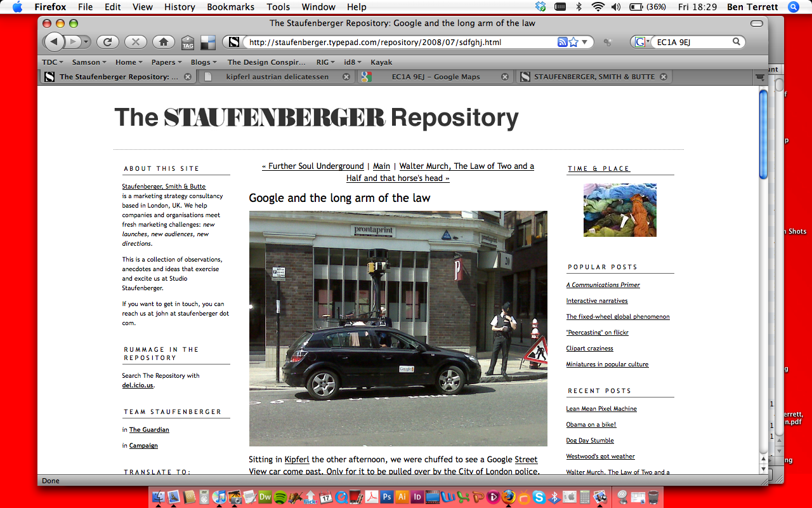812x508 pixels.
Task: Open the search engine chooser dropdown
Action: tap(642, 42)
